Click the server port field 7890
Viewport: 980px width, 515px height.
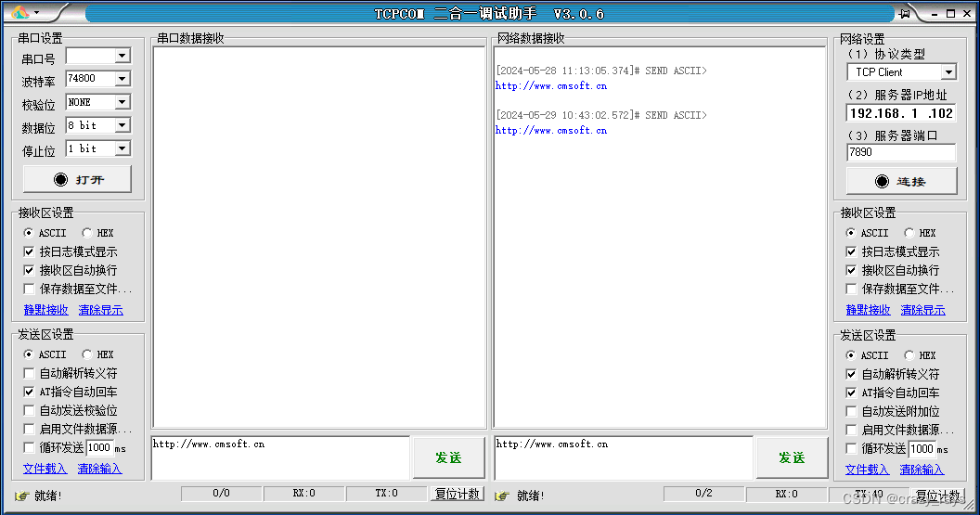click(901, 152)
